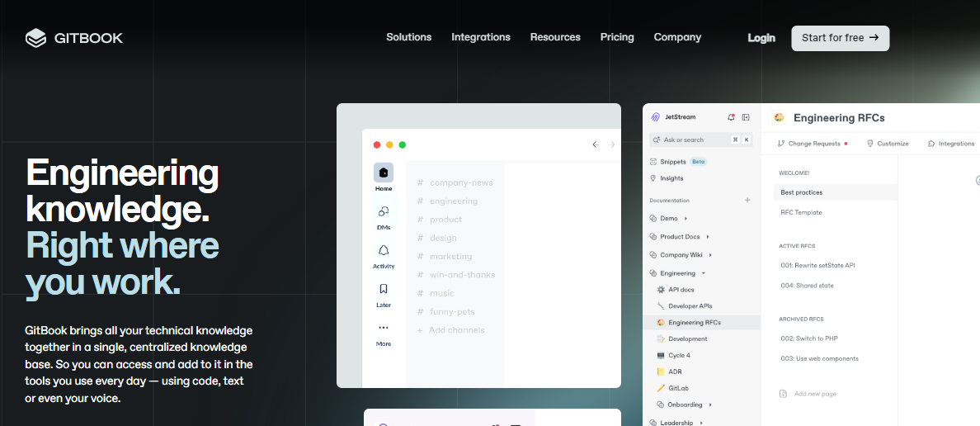Click the Later bookmark icon
Viewport: 980px width, 426px height.
[384, 290]
